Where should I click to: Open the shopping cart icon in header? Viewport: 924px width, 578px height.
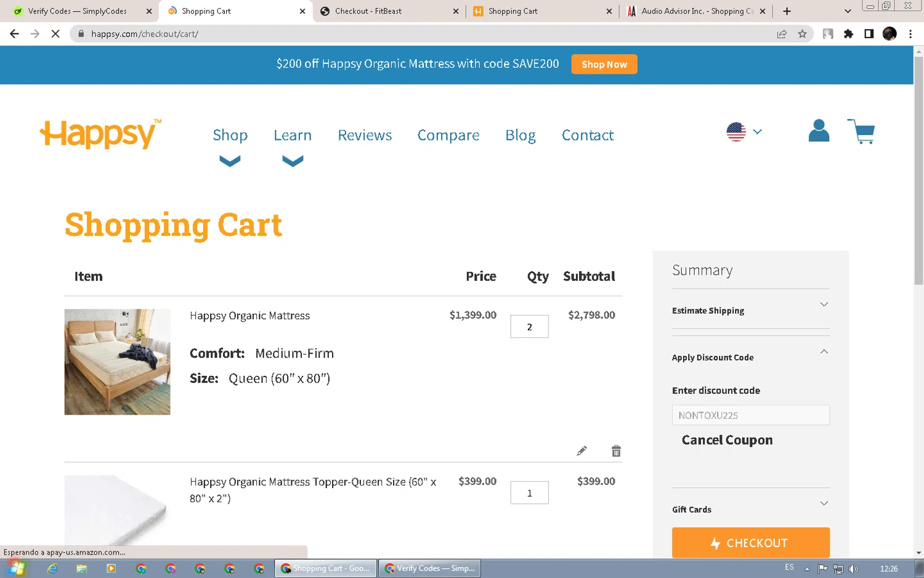pos(861,131)
